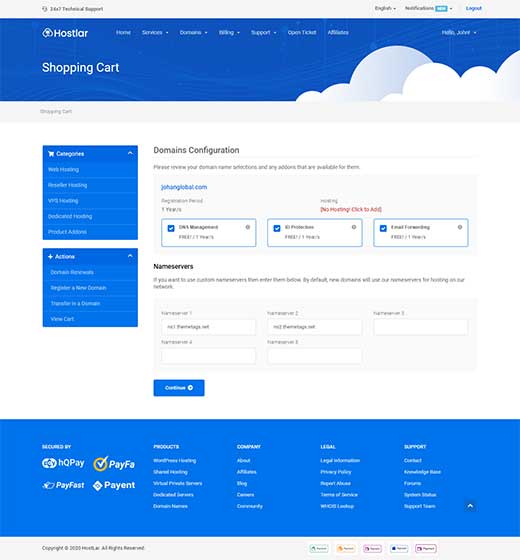Image resolution: width=520 pixels, height=560 pixels.
Task: Expand the Services menu
Action: click(x=155, y=32)
